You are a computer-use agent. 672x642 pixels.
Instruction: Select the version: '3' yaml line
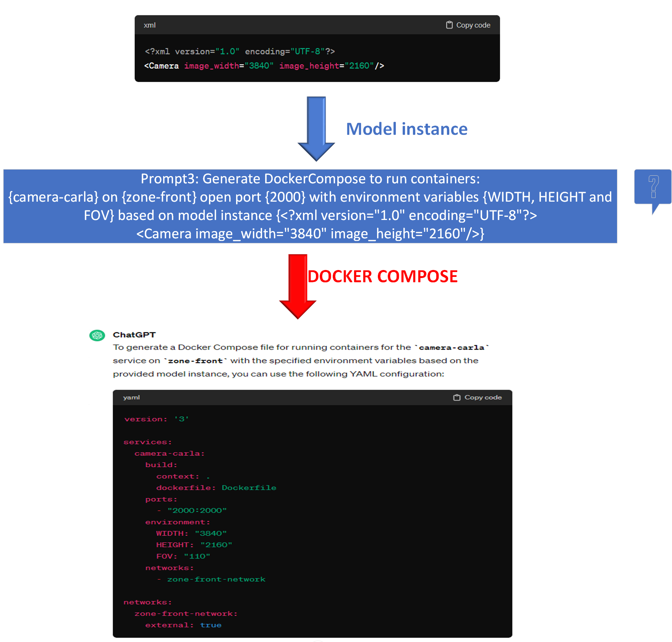point(157,419)
